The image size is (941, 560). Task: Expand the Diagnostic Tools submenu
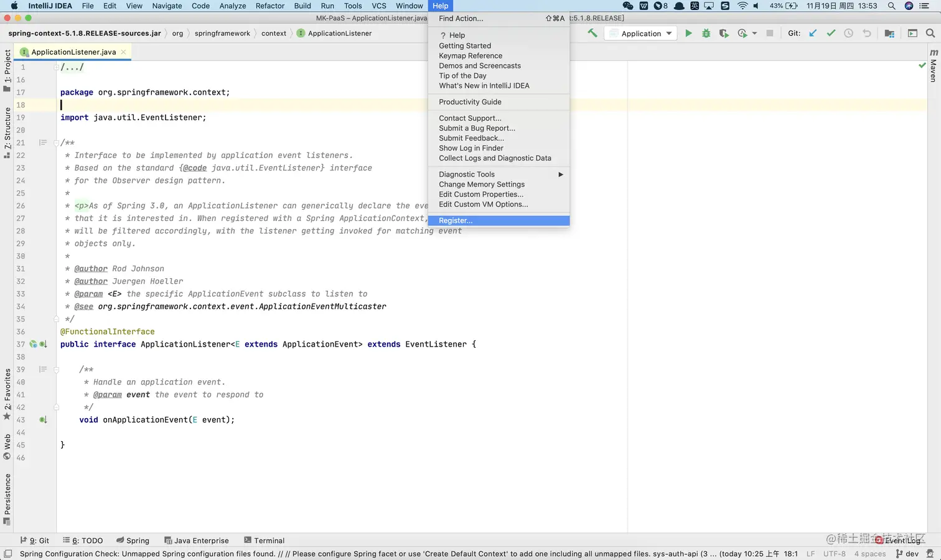[467, 174]
